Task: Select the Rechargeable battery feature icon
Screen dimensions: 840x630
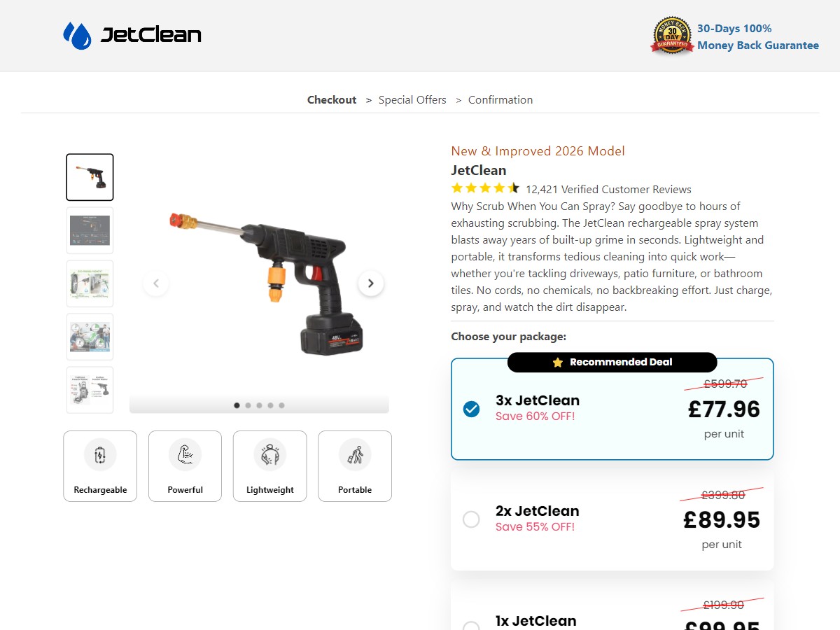Action: click(100, 454)
